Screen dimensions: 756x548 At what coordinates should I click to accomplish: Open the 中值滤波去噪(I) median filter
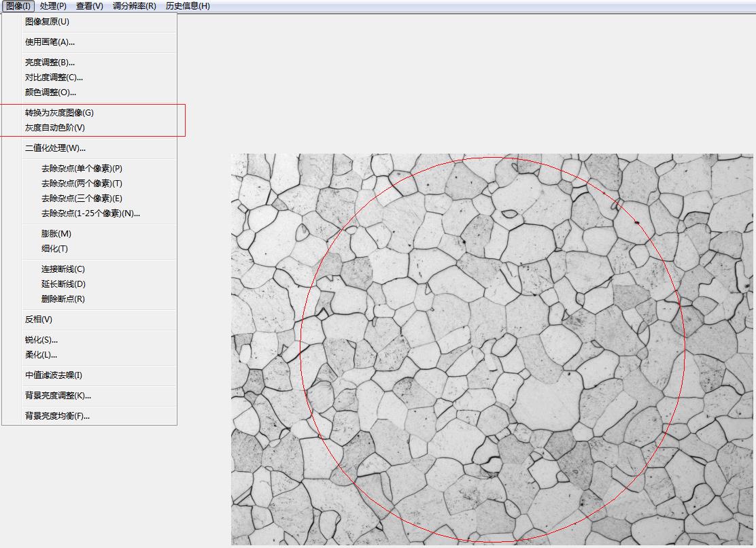[54, 375]
